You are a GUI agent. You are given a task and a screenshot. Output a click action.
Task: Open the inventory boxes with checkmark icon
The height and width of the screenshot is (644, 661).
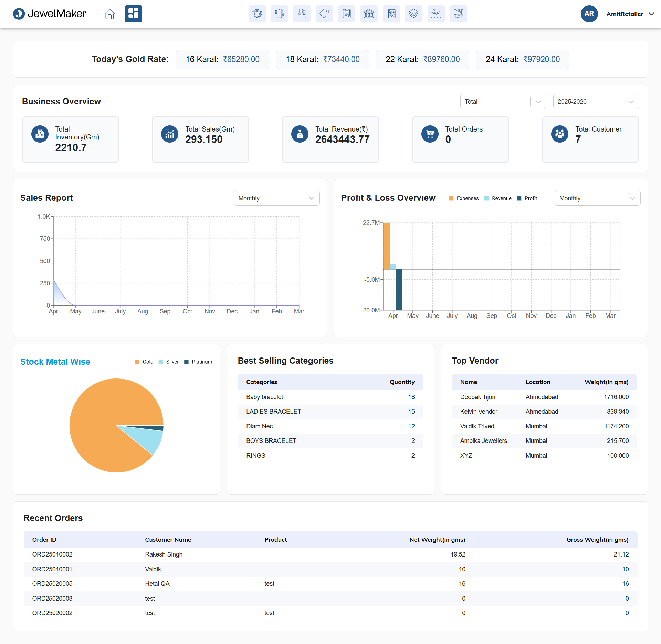point(302,14)
